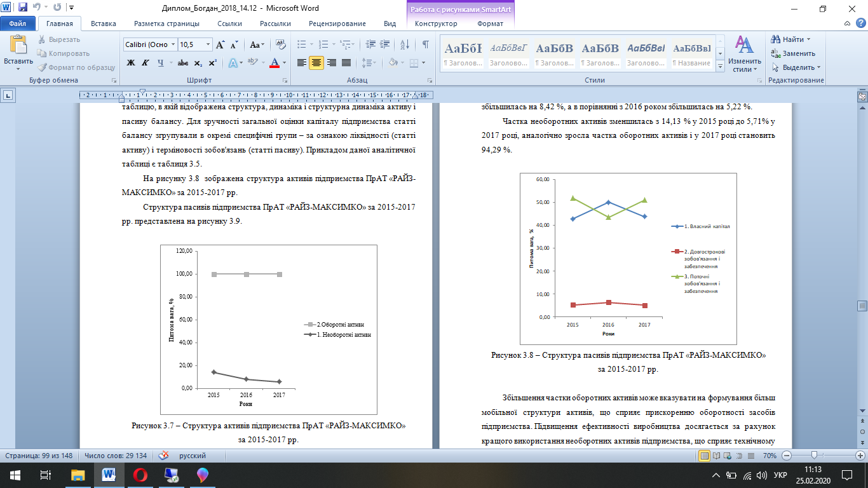Open the Рецензирование ribbon tab
The height and width of the screenshot is (488, 868).
click(337, 24)
